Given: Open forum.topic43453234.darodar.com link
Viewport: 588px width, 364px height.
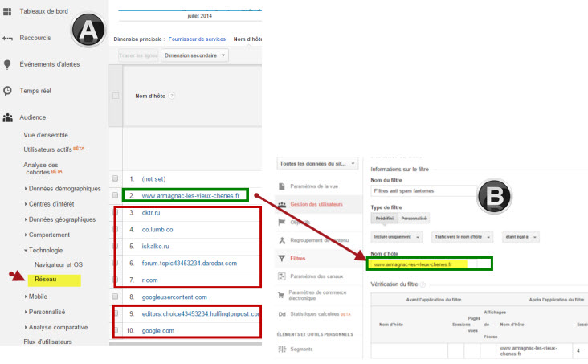Looking at the screenshot, I should click(x=190, y=264).
